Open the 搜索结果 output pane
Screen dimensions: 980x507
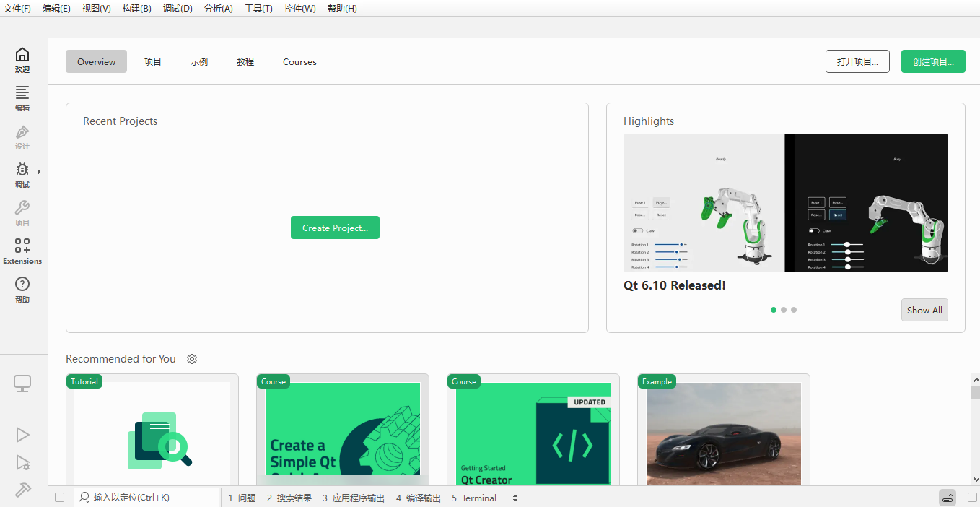click(x=289, y=498)
